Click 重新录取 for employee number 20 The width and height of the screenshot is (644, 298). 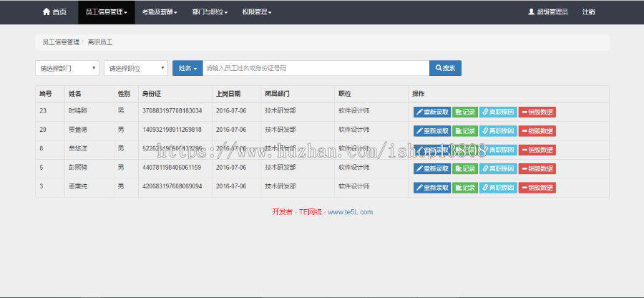tap(432, 131)
